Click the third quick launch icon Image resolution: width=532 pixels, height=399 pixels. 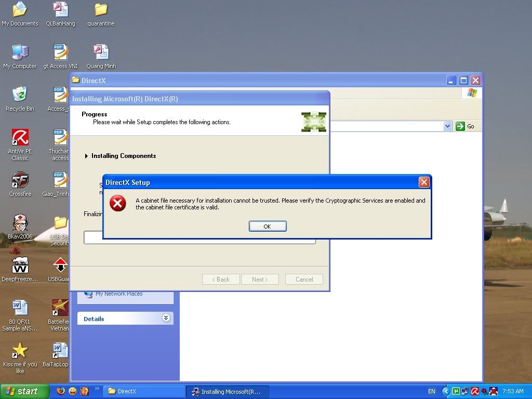[x=85, y=391]
